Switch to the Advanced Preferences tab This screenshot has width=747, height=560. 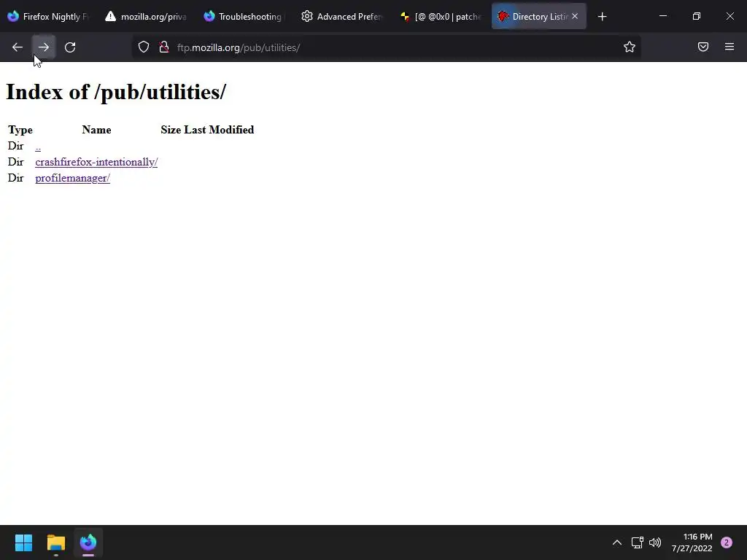pyautogui.click(x=343, y=17)
